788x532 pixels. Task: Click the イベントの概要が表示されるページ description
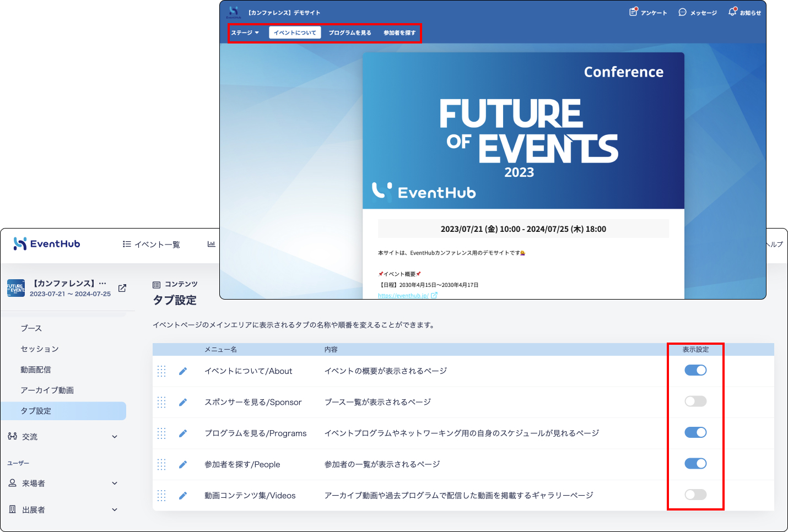tap(385, 371)
